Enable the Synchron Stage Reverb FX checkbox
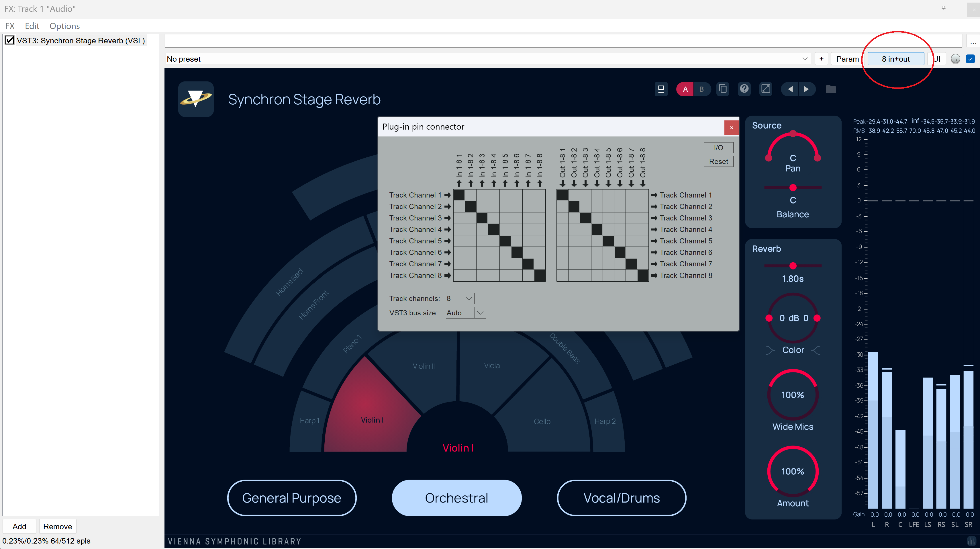The height and width of the screenshot is (549, 980). tap(9, 40)
